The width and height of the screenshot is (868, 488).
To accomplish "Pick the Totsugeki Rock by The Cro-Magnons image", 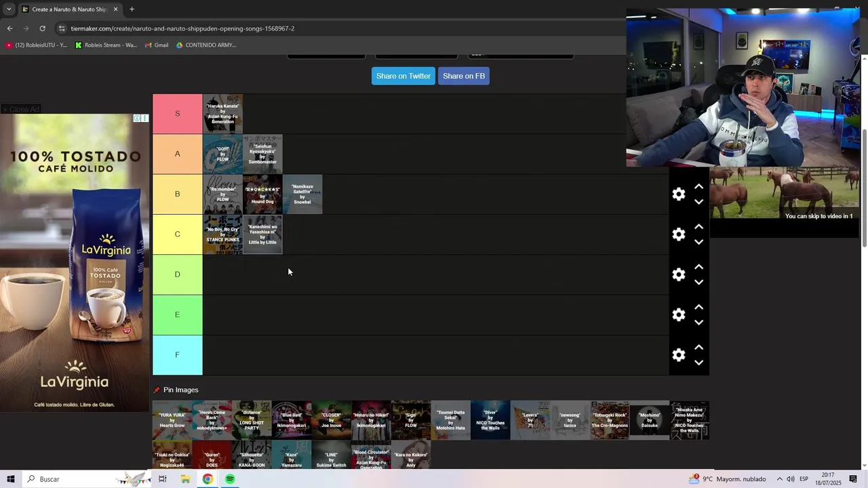I will pyautogui.click(x=610, y=420).
